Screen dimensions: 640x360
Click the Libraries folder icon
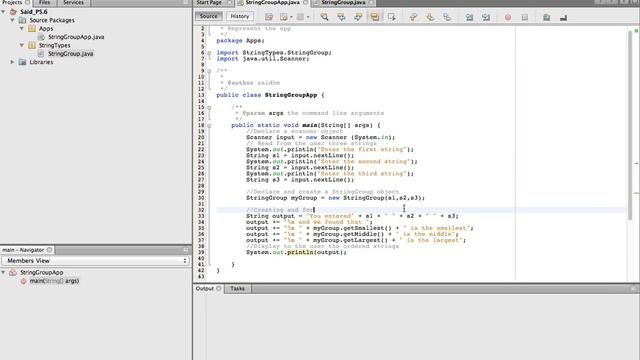pyautogui.click(x=22, y=62)
